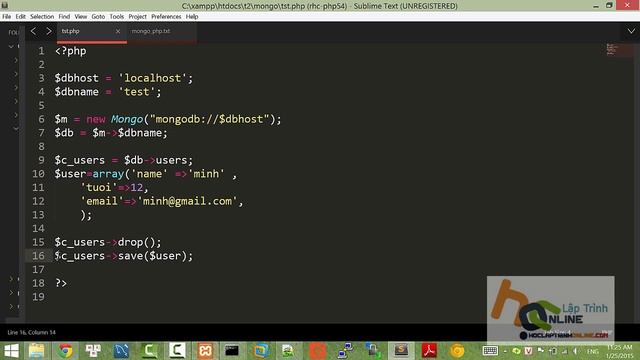Image resolution: width=640 pixels, height=360 pixels.
Task: Open the File menu
Action: pos(7,17)
